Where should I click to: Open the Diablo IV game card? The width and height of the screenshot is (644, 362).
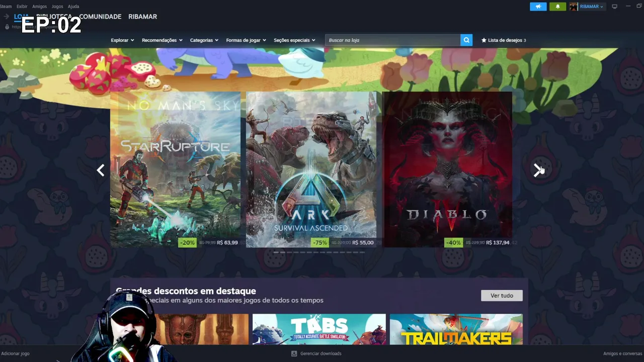pyautogui.click(x=447, y=169)
